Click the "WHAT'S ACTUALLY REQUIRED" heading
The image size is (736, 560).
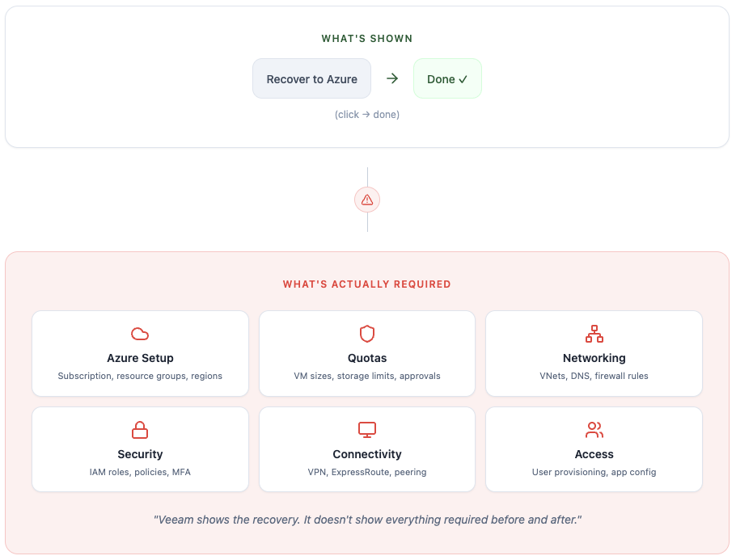pos(367,284)
